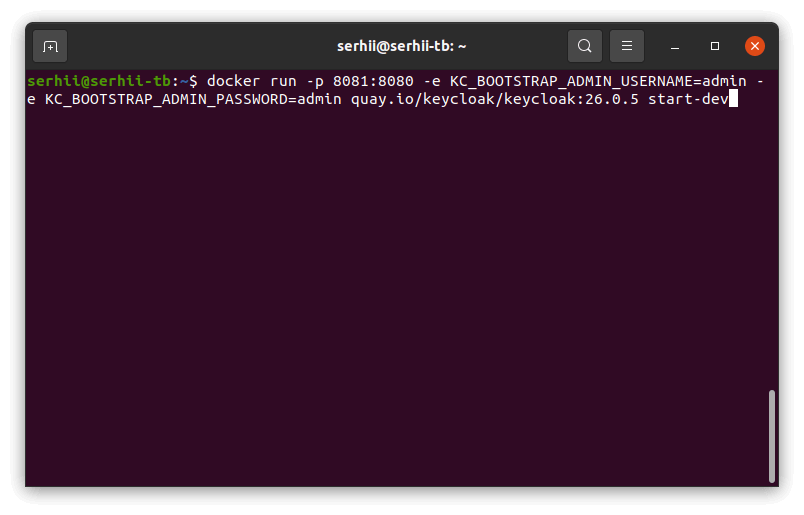The image size is (804, 515).
Task: Open the hamburger menu
Action: click(627, 46)
